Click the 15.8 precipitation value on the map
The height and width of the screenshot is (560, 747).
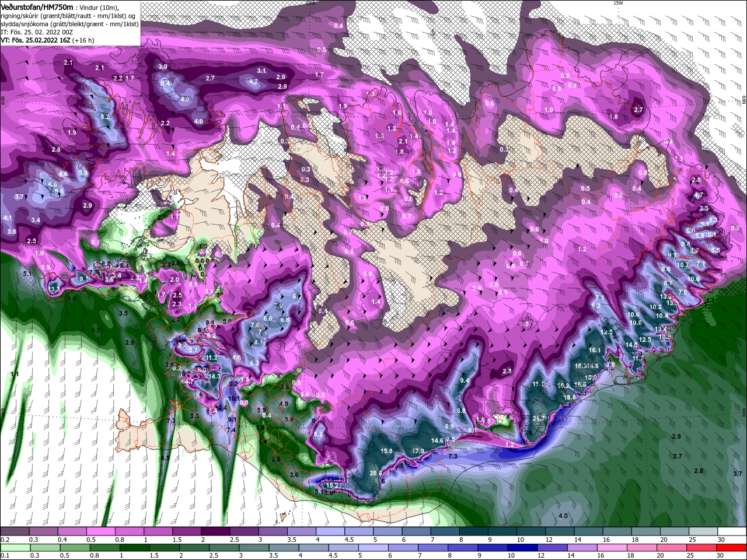point(386,451)
